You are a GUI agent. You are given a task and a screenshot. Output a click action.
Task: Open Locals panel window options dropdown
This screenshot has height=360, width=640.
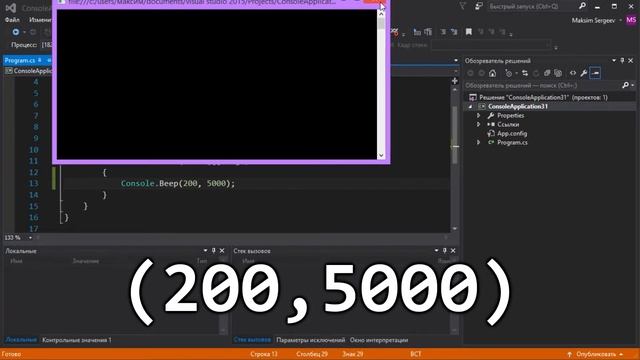point(205,251)
